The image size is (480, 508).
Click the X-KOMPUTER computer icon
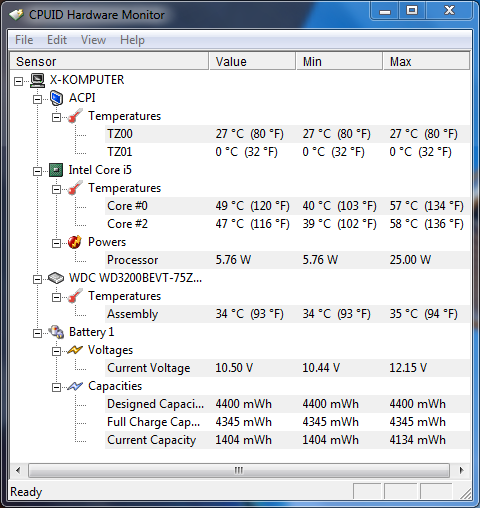37,80
